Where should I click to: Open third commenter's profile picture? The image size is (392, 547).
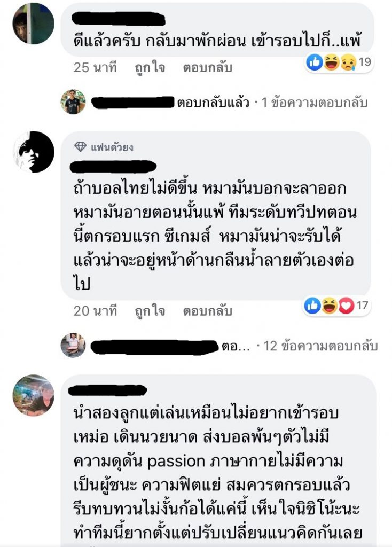34,395
